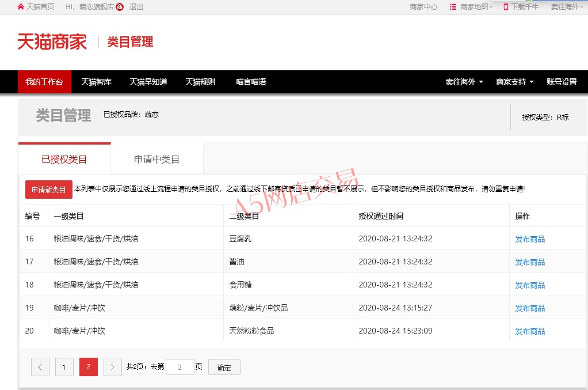Click the 商家地图 list icon
The width and height of the screenshot is (588, 390).
pos(453,7)
